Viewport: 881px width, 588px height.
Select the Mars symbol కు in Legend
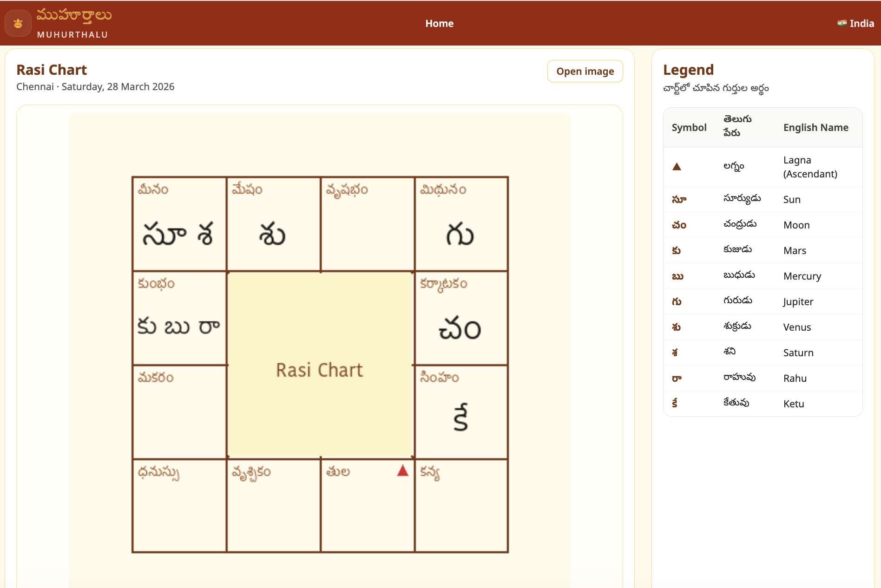tap(676, 250)
